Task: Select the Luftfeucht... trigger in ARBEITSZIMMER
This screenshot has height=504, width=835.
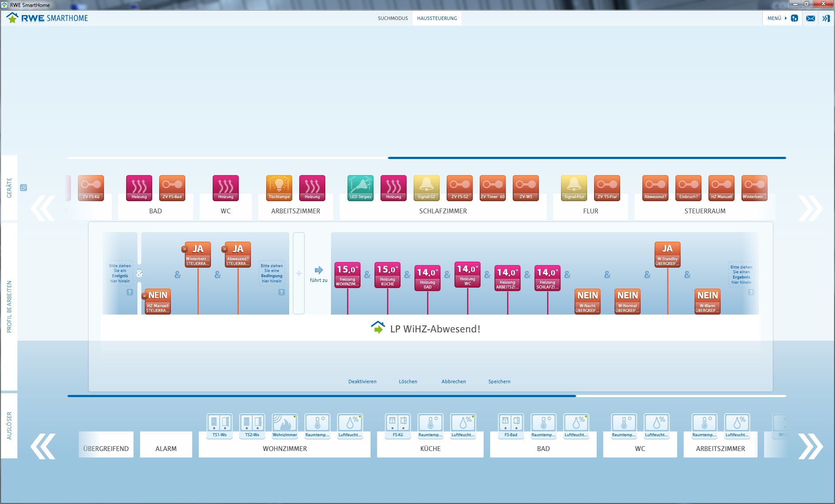Action: [x=737, y=426]
